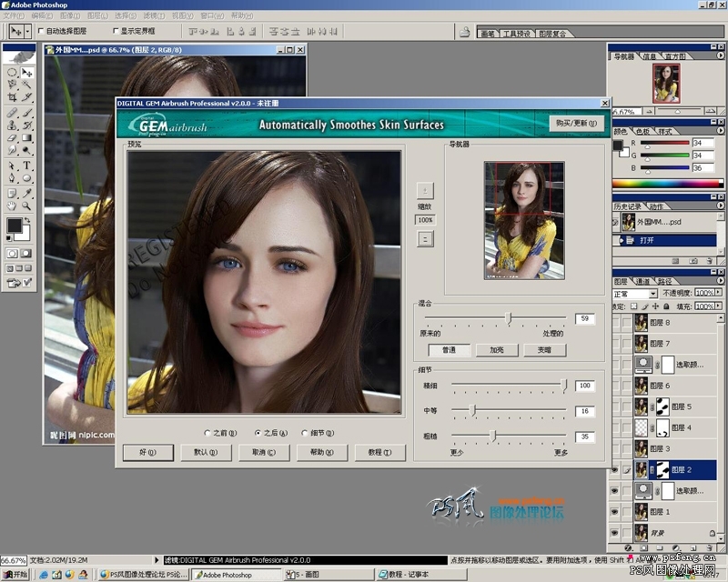Open the 不透明度 opacity arrow
This screenshot has height=582, width=728.
(x=719, y=293)
